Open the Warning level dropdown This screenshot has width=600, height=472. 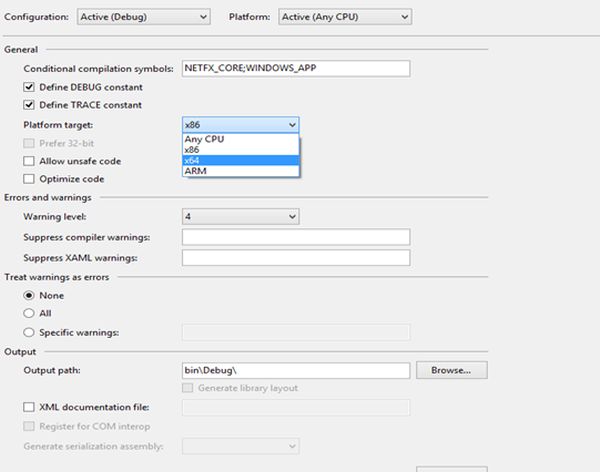[x=241, y=217]
